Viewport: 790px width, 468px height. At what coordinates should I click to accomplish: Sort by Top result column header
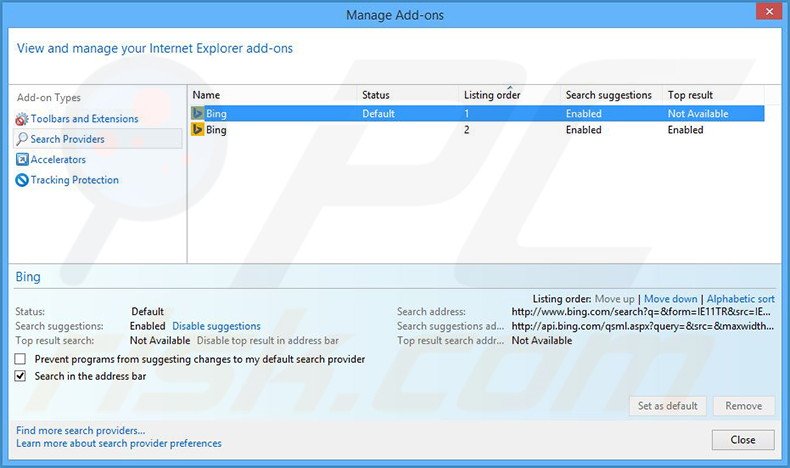pos(690,95)
